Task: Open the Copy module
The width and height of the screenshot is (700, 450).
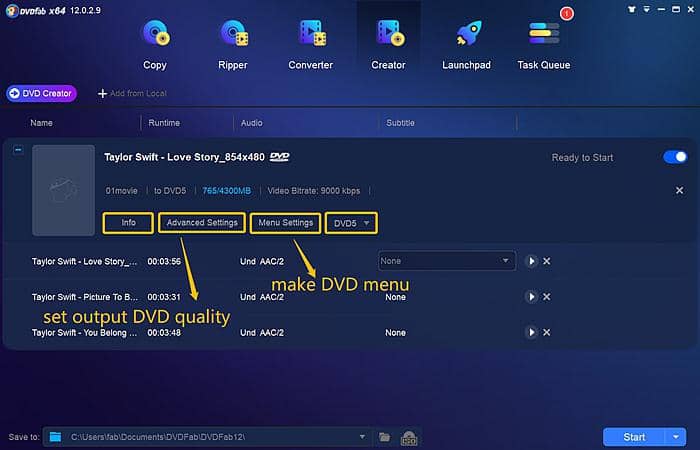Action: [155, 45]
